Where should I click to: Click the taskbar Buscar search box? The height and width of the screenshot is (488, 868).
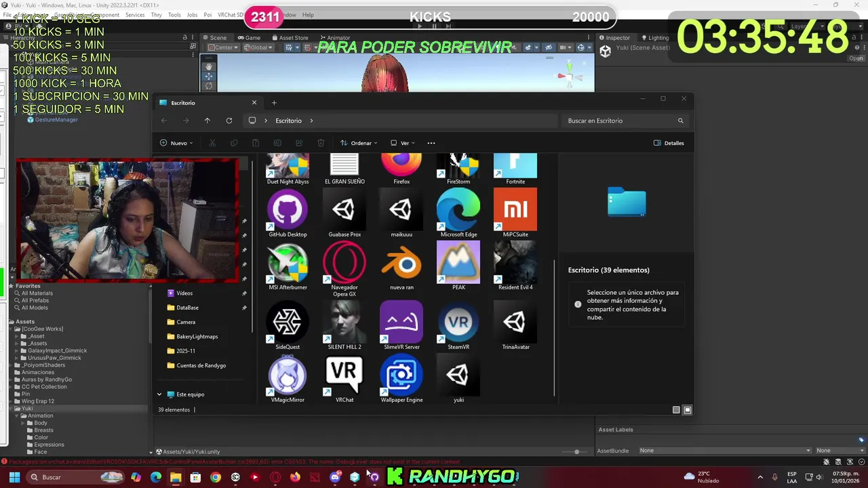75,477
